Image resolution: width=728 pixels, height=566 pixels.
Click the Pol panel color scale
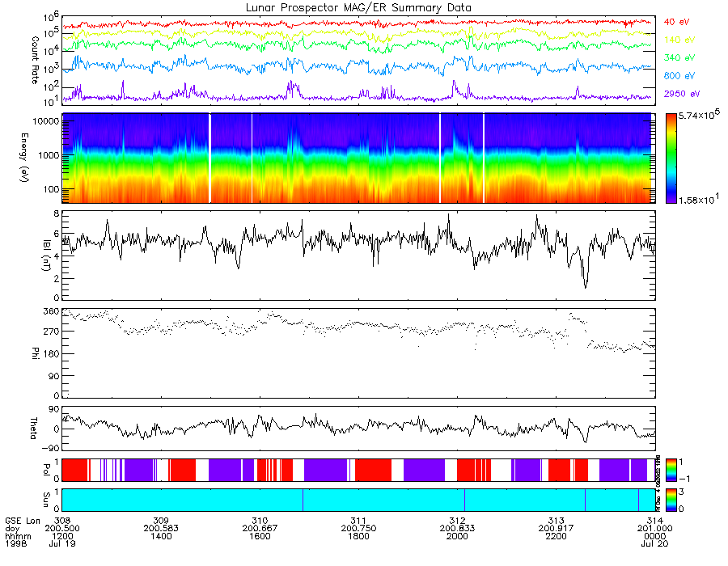click(x=671, y=470)
